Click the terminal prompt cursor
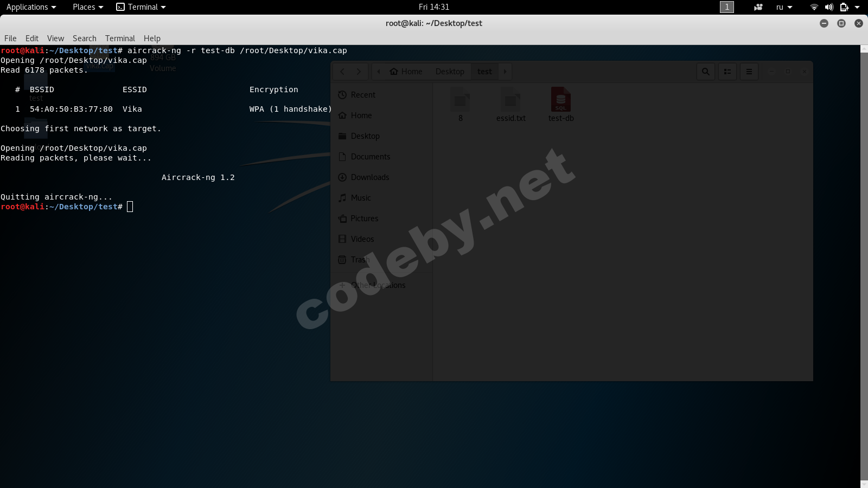 coord(130,207)
